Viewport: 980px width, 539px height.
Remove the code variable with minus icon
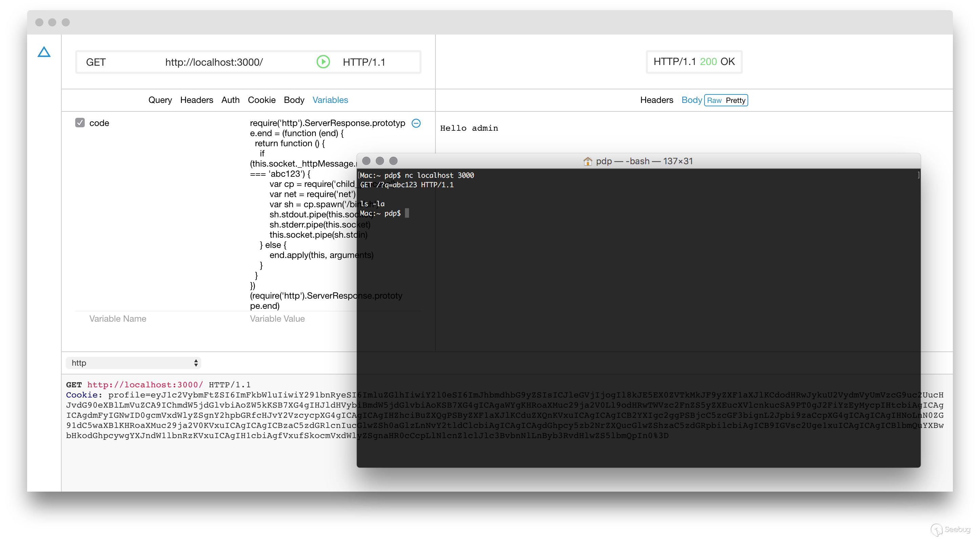[416, 123]
